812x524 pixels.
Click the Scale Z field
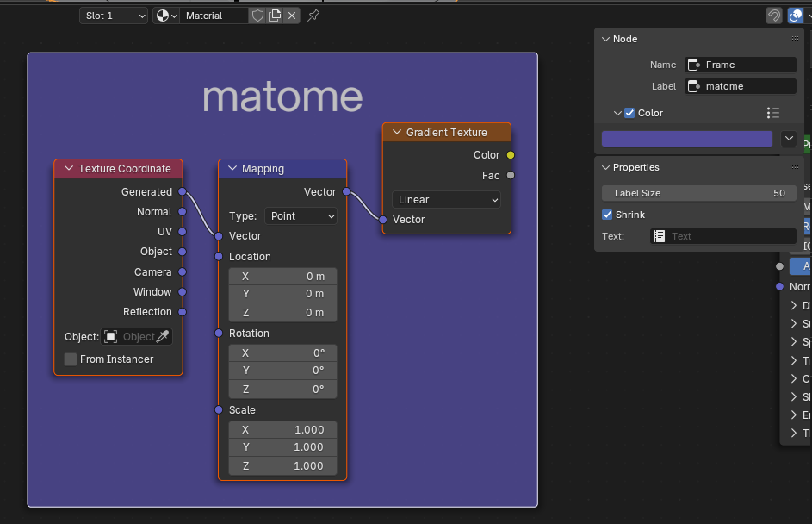282,466
